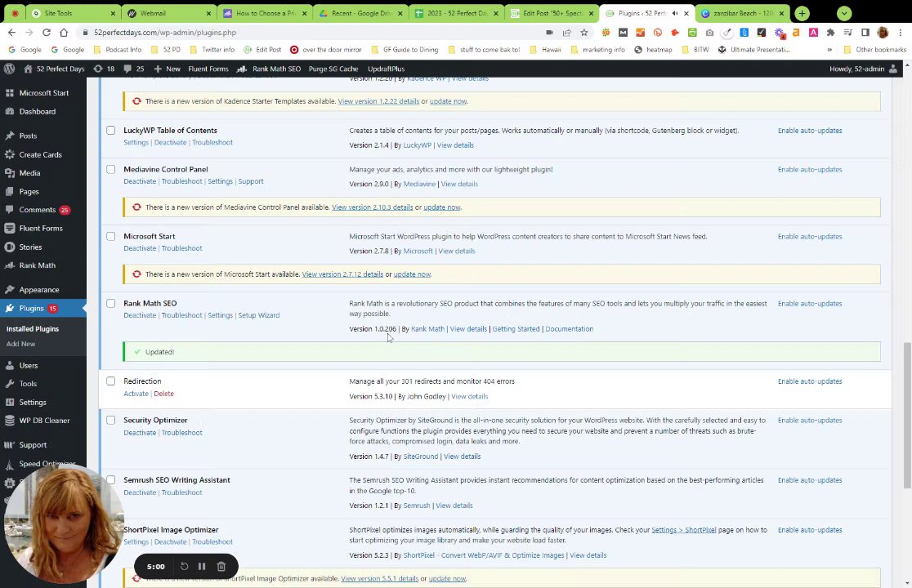Click Purge SG Cache in admin bar

(x=333, y=69)
